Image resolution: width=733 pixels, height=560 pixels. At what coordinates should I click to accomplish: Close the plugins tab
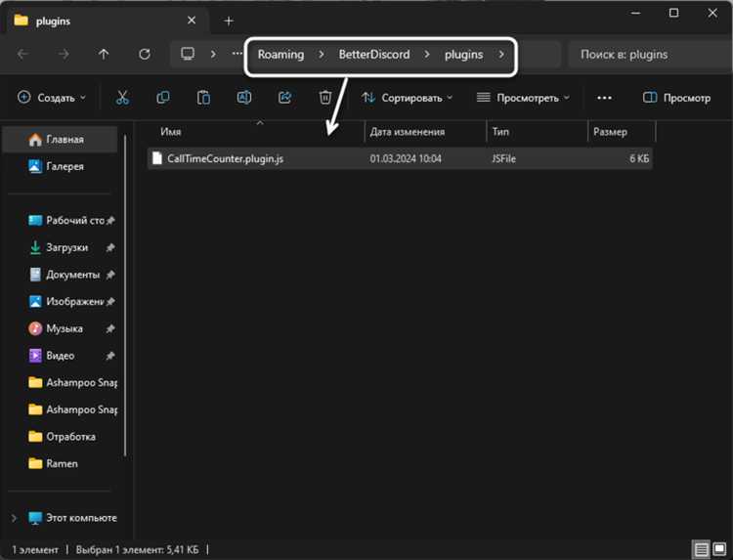pos(192,21)
